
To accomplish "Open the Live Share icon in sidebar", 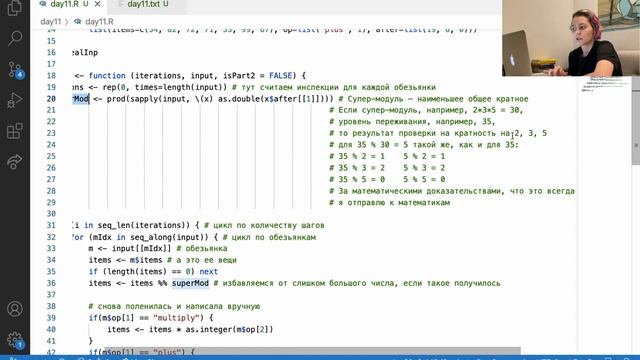I will 15,162.
